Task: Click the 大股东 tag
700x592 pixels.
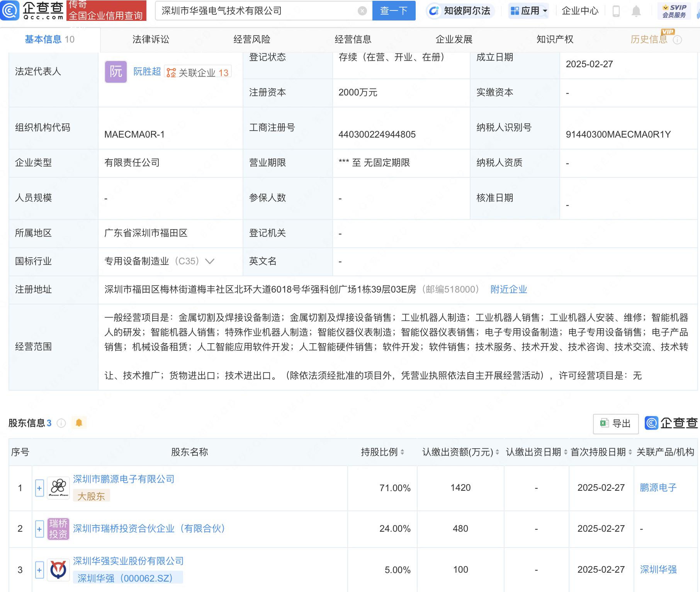Action: [x=91, y=496]
